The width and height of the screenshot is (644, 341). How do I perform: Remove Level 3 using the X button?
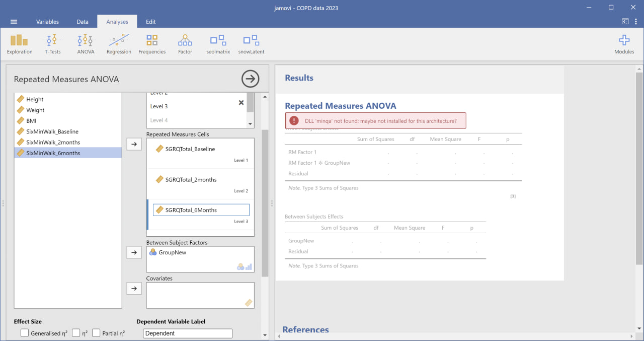pyautogui.click(x=241, y=103)
